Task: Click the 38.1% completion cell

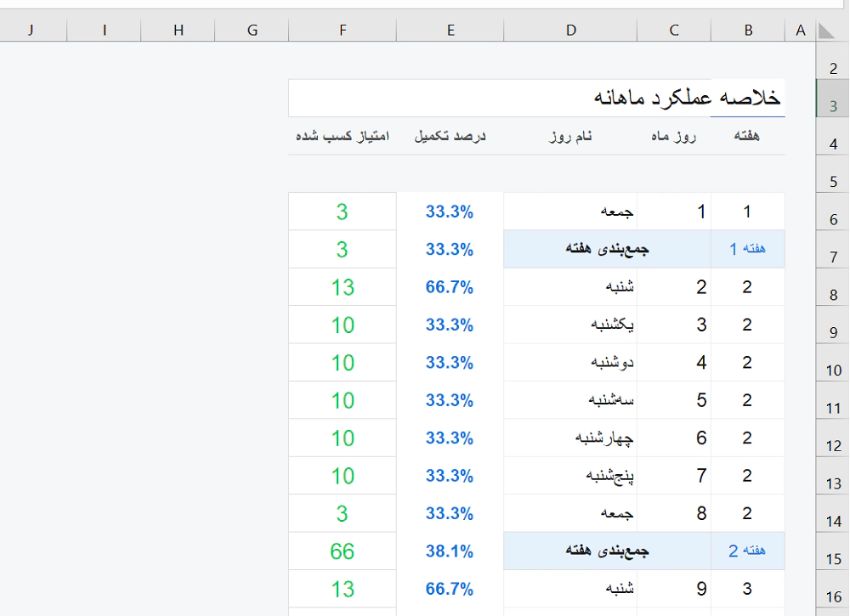Action: pos(450,551)
